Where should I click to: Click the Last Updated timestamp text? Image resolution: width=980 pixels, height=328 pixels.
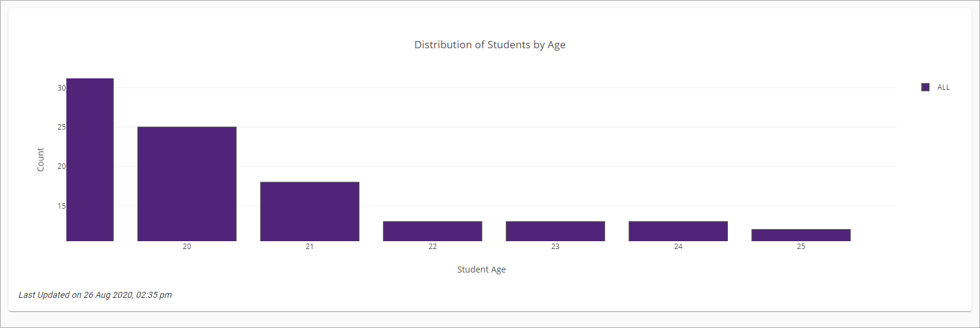click(x=95, y=295)
